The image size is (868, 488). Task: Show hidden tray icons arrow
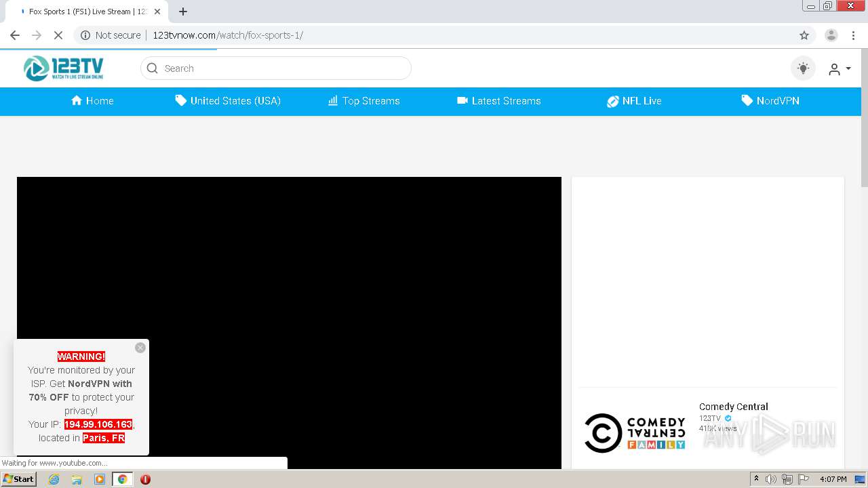[x=756, y=479]
